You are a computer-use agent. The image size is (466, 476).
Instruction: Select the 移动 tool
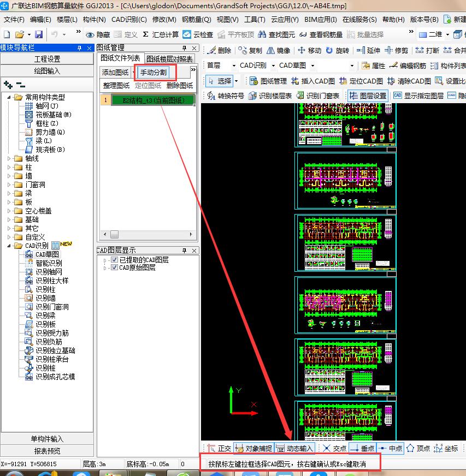(309, 50)
